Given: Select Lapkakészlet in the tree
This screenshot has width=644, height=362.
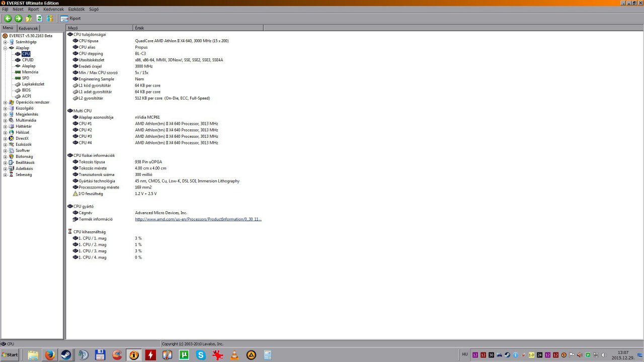Looking at the screenshot, I should (33, 84).
